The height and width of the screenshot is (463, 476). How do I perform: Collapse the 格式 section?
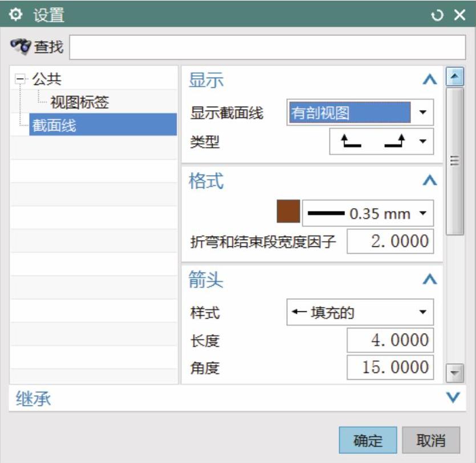430,180
